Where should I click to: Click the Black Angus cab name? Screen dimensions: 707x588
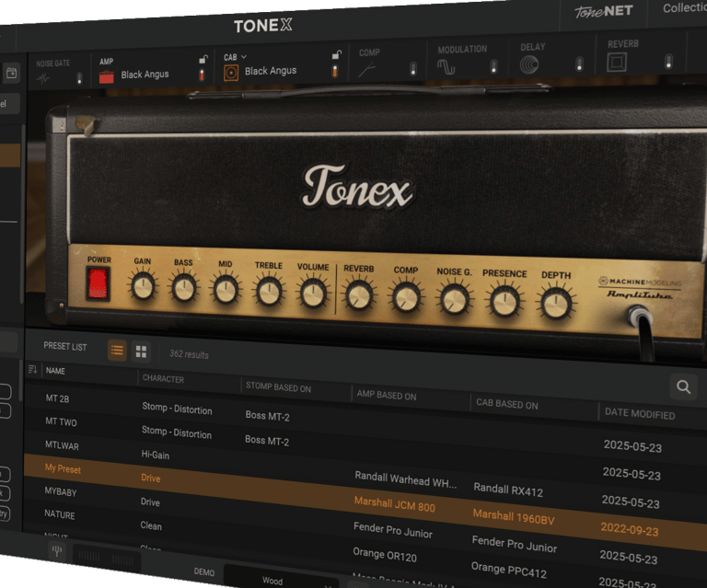(271, 71)
